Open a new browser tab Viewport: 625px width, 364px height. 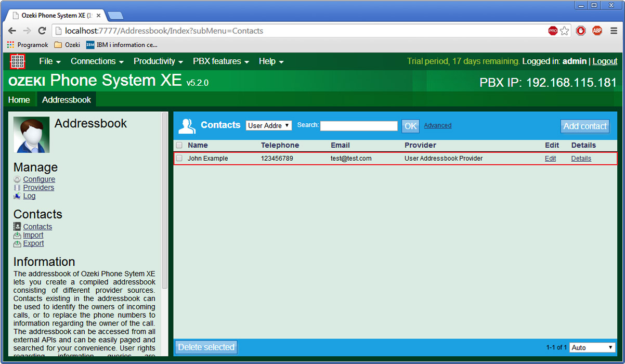115,16
